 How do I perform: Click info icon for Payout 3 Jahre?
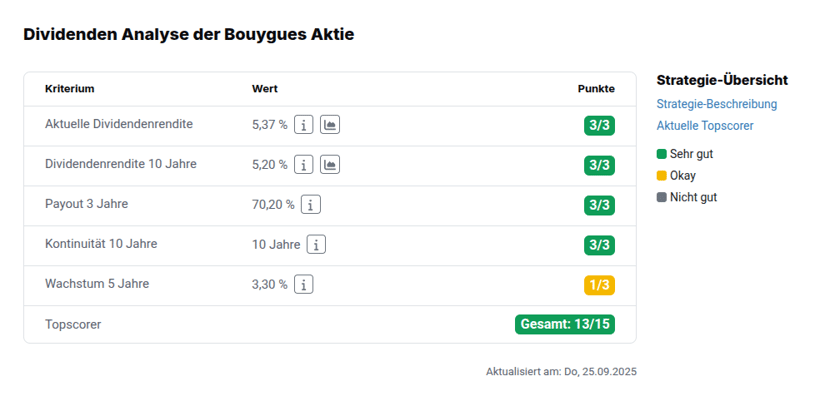pos(311,205)
